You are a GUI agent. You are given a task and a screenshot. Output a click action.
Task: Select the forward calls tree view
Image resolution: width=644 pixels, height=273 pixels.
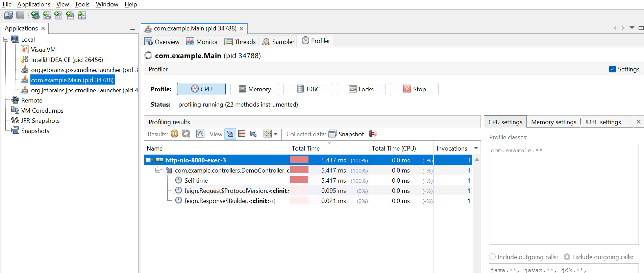[x=230, y=134]
